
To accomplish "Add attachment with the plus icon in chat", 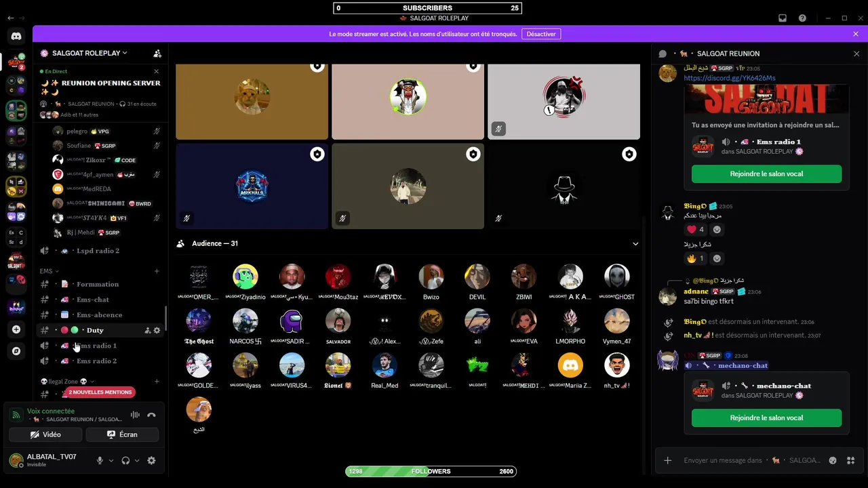I will click(667, 460).
